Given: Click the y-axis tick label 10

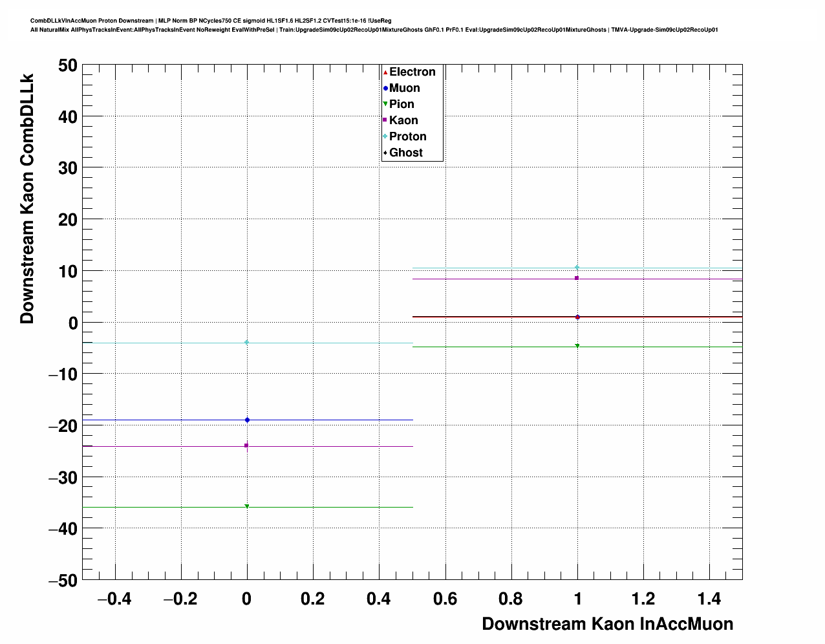Looking at the screenshot, I should click(x=69, y=271).
